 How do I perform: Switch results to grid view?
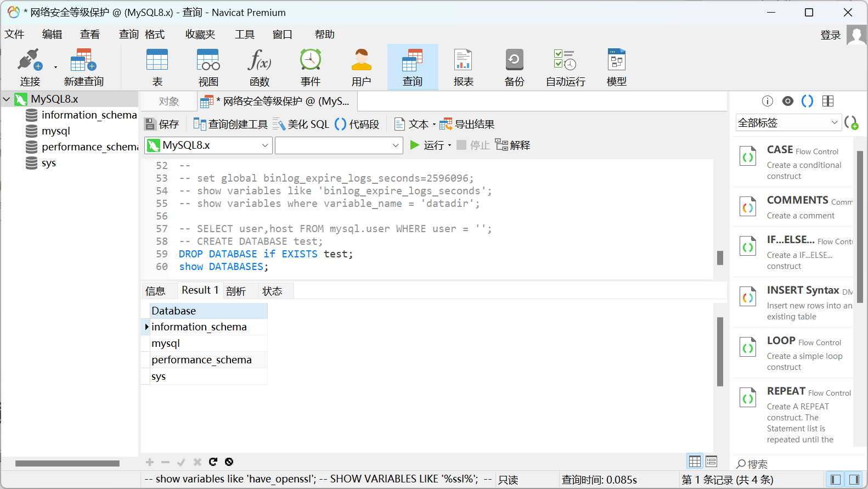coord(695,462)
